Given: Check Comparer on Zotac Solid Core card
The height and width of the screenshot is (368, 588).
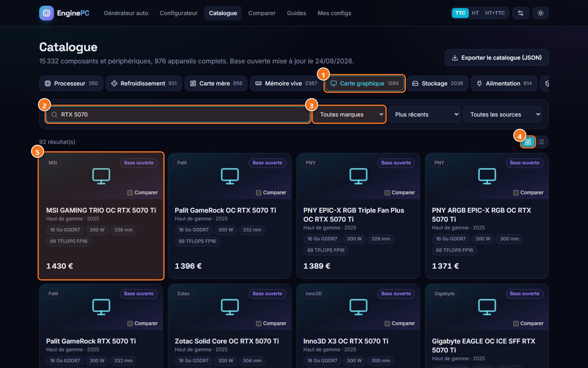Looking at the screenshot, I should 258,323.
